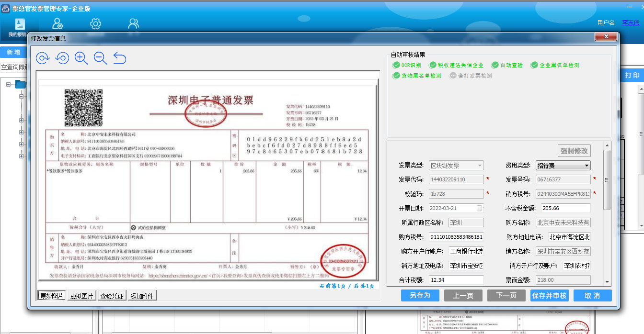Edit the 购方地址电话 field
Viewport: 644px width, 334px height.
(x=569, y=237)
